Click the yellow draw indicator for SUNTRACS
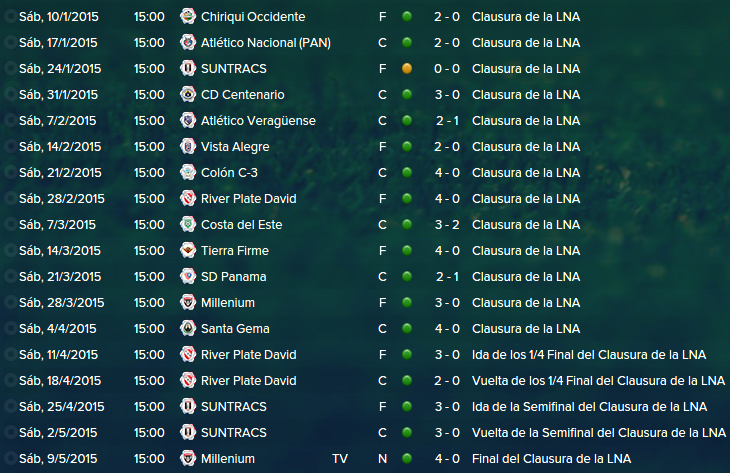This screenshot has width=730, height=473. [x=407, y=69]
